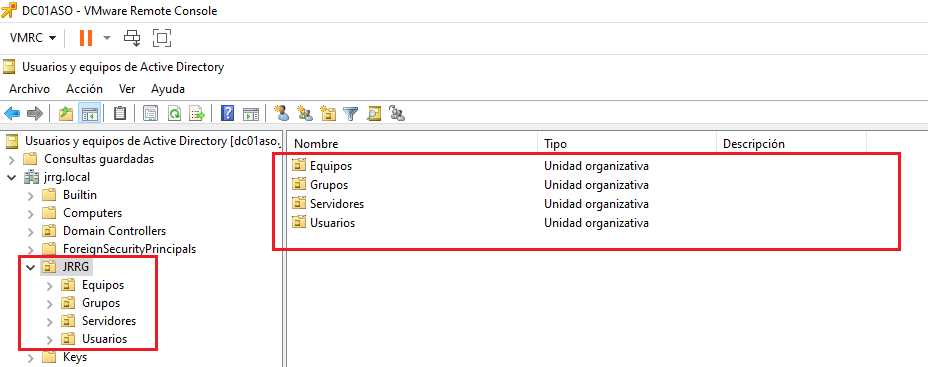
Task: Expand the Grupos tree node
Action: [x=50, y=303]
